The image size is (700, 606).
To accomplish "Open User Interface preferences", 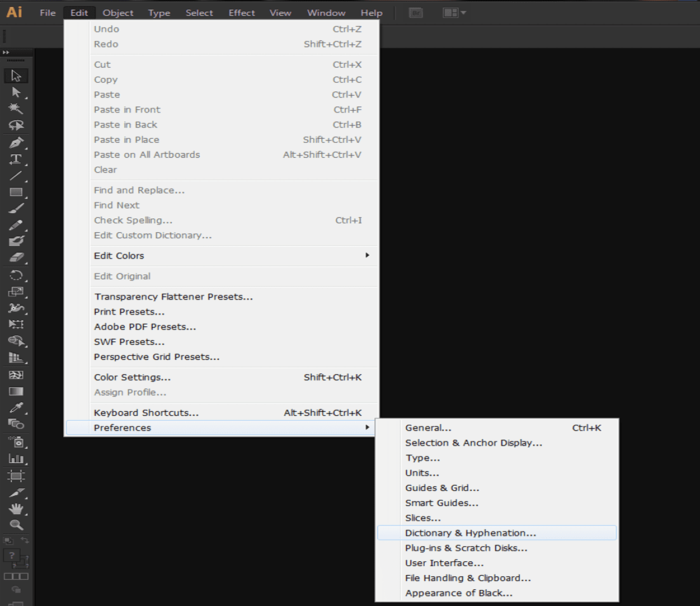I will point(497,563).
